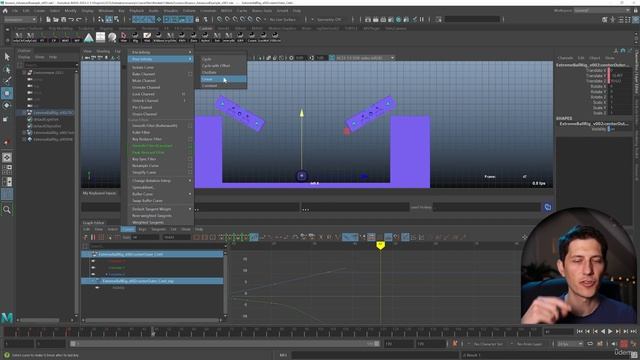Click the Open Scene folder icon

[x=56, y=19]
